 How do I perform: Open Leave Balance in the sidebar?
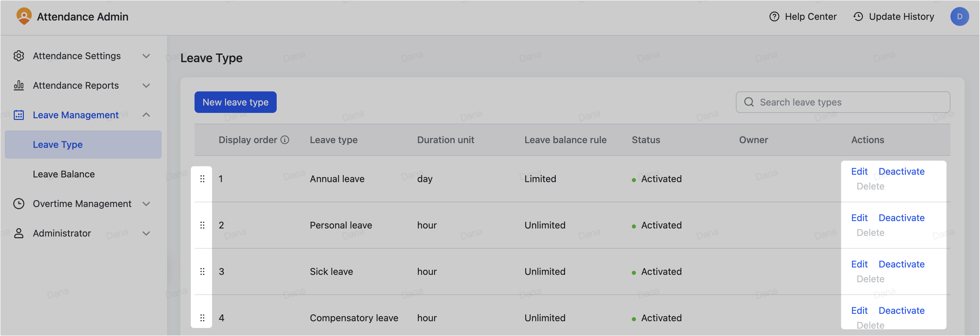click(x=63, y=174)
